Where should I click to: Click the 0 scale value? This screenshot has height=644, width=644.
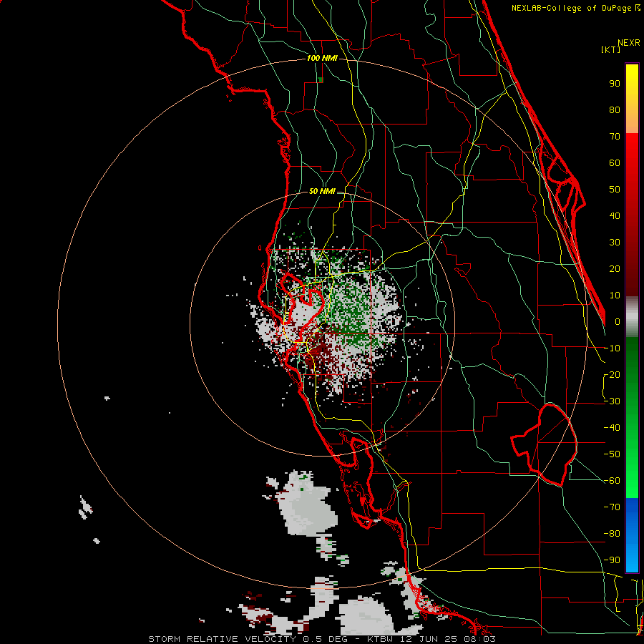(x=618, y=321)
